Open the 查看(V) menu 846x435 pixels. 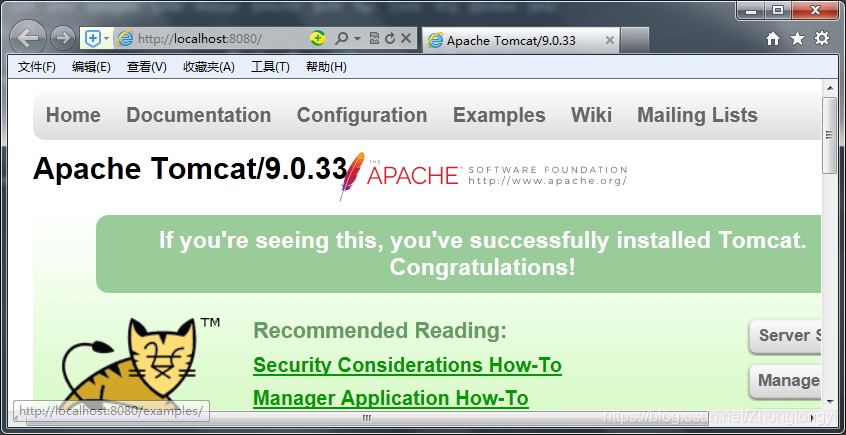147,67
